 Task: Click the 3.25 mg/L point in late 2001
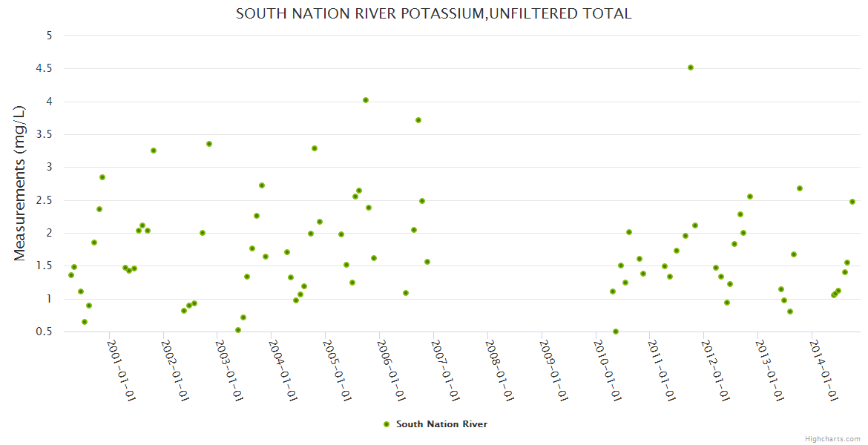tap(154, 151)
